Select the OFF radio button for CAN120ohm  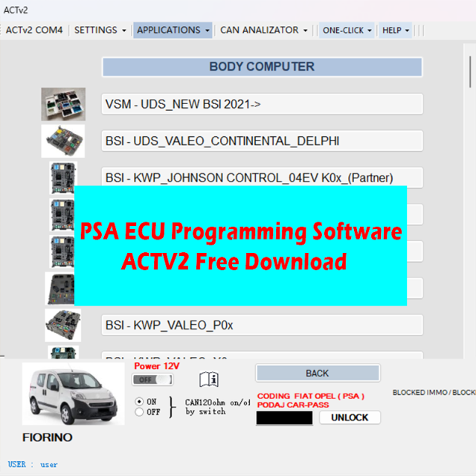coord(139,411)
